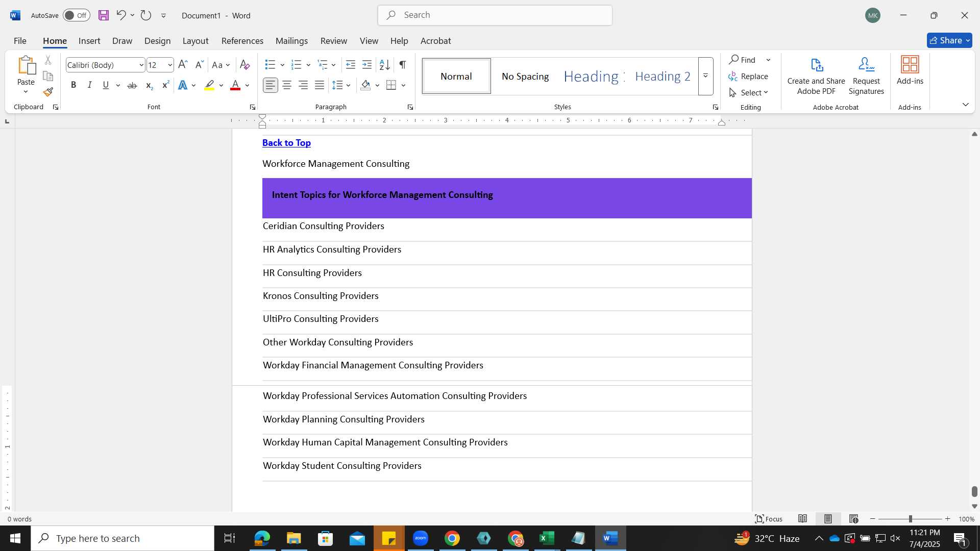Toggle Italic formatting
This screenshot has width=980, height=551.
coord(90,85)
